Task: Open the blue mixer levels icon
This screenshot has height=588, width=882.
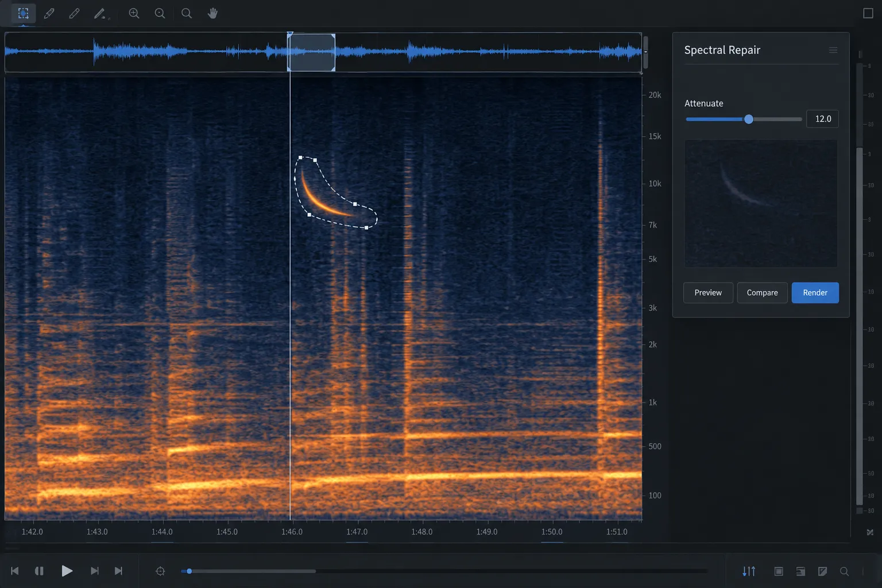Action: coord(749,571)
